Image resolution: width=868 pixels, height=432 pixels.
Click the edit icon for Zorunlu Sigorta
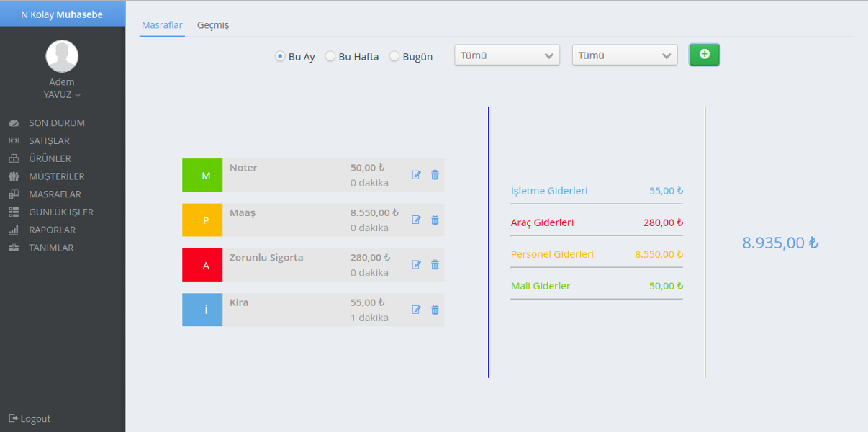[x=416, y=265]
